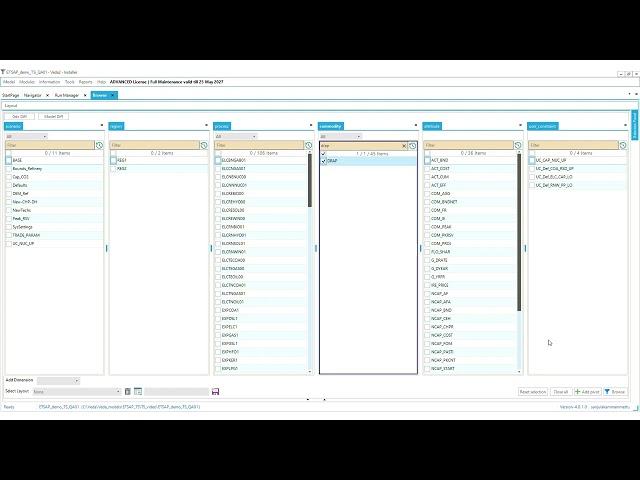Click the Model Diff button
The width and height of the screenshot is (640, 480).
pyautogui.click(x=53, y=116)
